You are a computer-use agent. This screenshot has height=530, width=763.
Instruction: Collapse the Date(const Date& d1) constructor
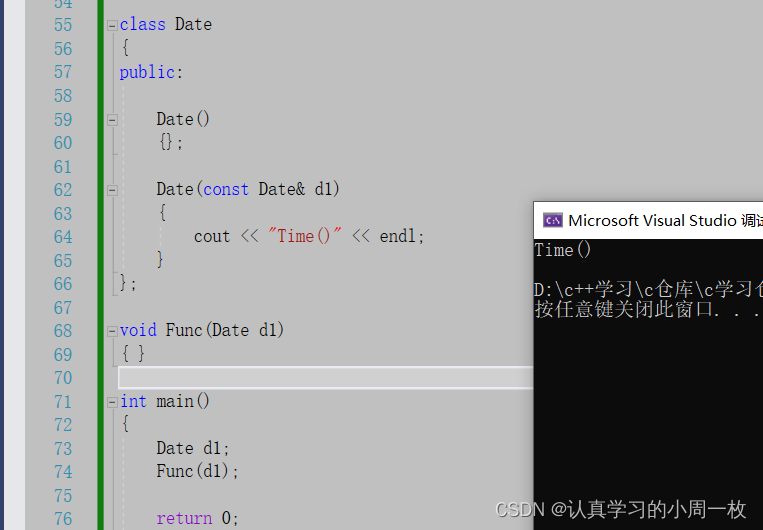(112, 190)
